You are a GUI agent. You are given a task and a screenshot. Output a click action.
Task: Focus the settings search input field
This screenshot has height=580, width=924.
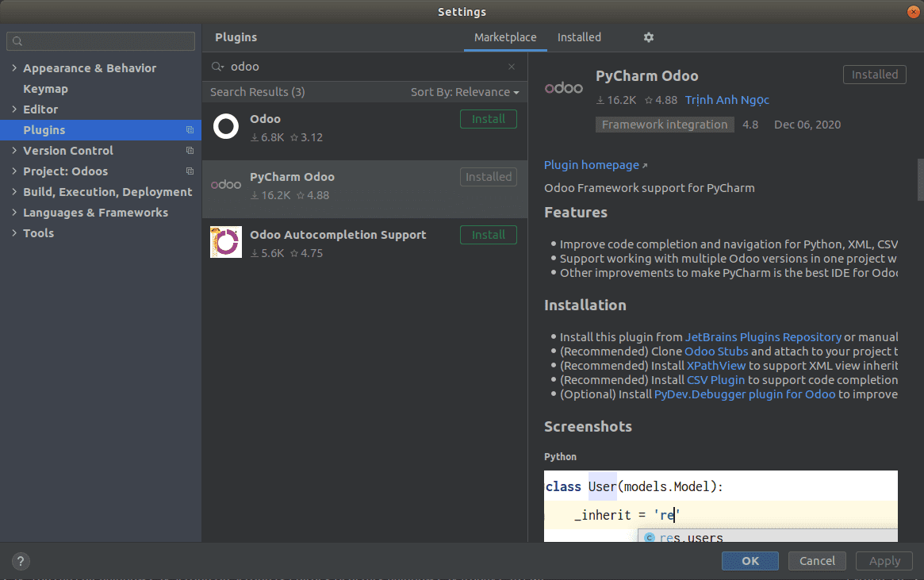point(100,41)
